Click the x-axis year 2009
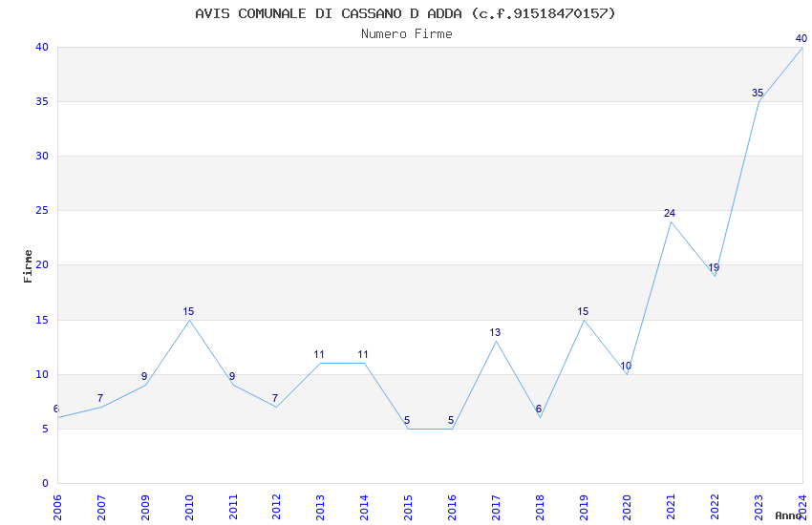Screen dimensions: 812x525 tap(145, 507)
